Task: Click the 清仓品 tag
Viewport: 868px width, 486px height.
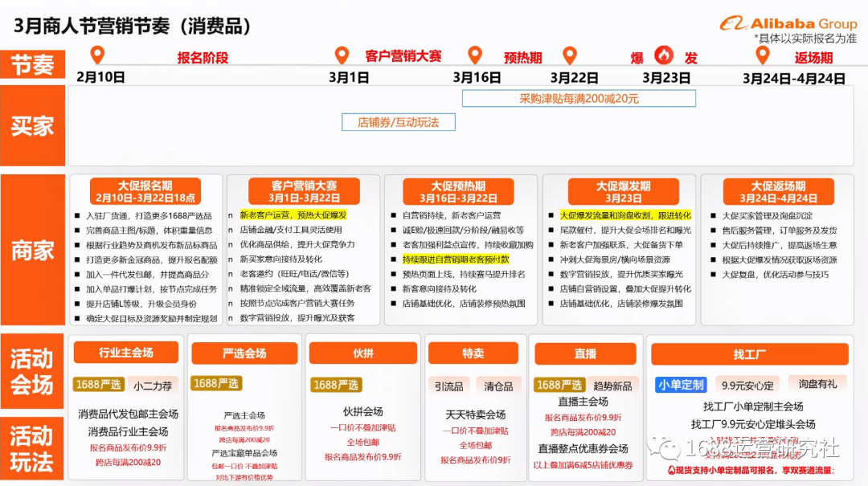Action: click(x=498, y=386)
